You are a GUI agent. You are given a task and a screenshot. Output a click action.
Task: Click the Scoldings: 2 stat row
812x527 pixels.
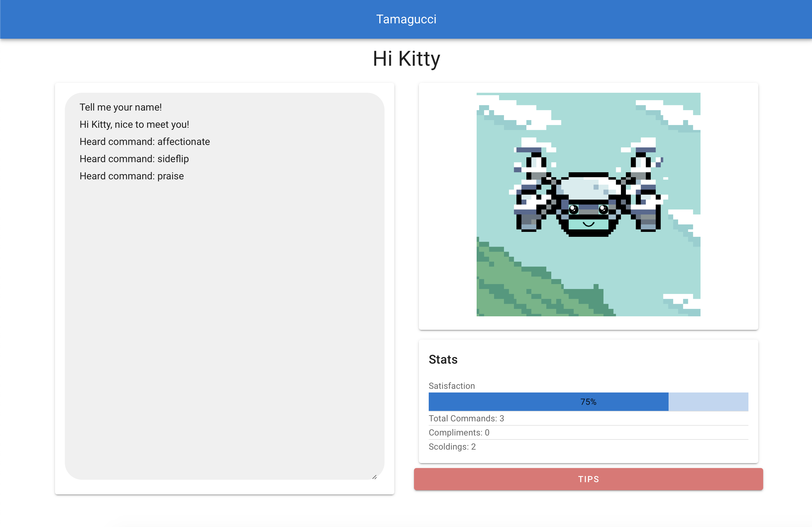(x=452, y=447)
